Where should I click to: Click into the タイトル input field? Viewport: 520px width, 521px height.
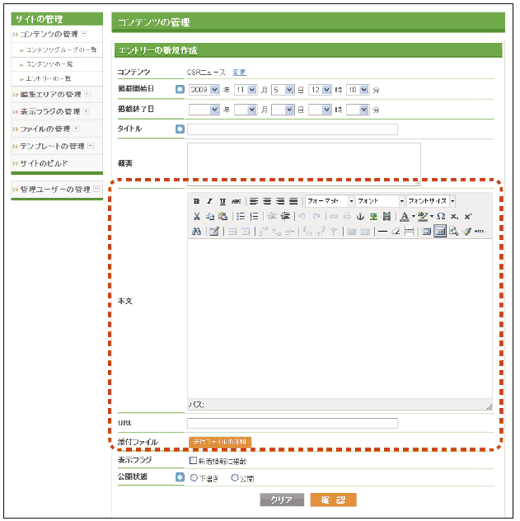(x=292, y=129)
